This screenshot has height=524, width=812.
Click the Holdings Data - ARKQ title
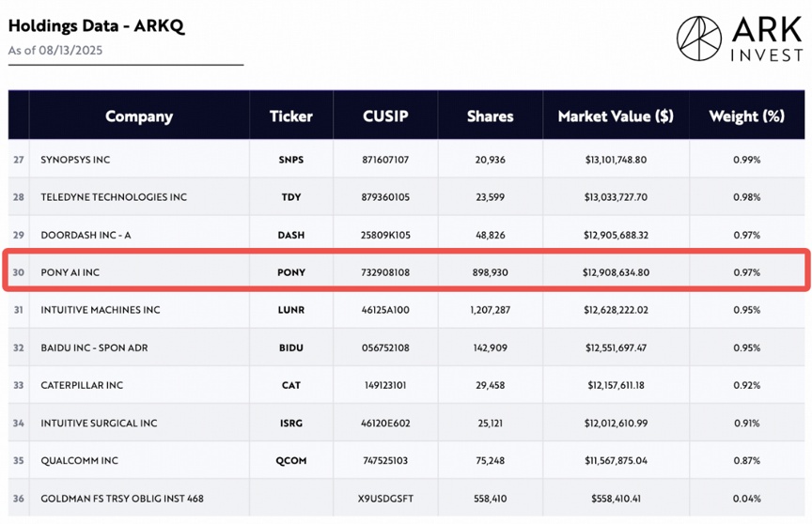(97, 26)
